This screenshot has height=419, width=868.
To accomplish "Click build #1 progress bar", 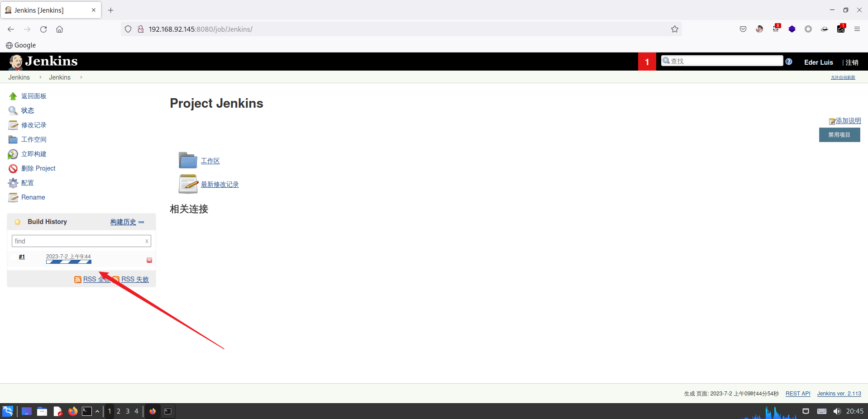I will 69,262.
